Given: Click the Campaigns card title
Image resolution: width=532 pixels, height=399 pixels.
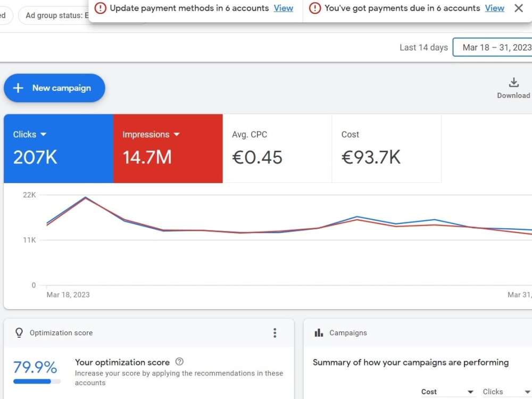Looking at the screenshot, I should click(348, 333).
